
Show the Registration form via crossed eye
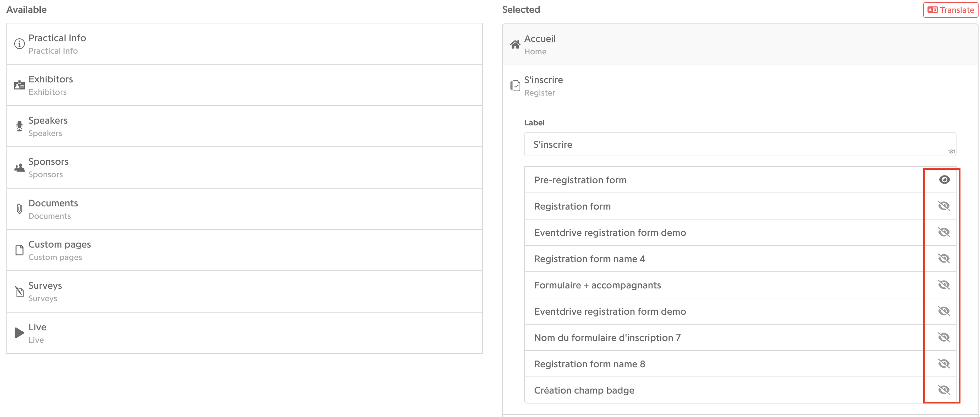pyautogui.click(x=944, y=206)
